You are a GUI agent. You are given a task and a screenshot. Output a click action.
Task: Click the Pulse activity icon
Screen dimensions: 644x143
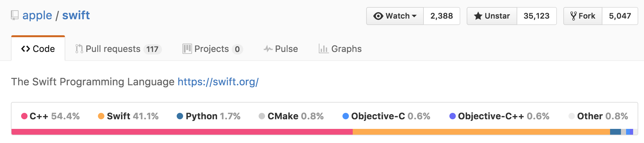[268, 49]
